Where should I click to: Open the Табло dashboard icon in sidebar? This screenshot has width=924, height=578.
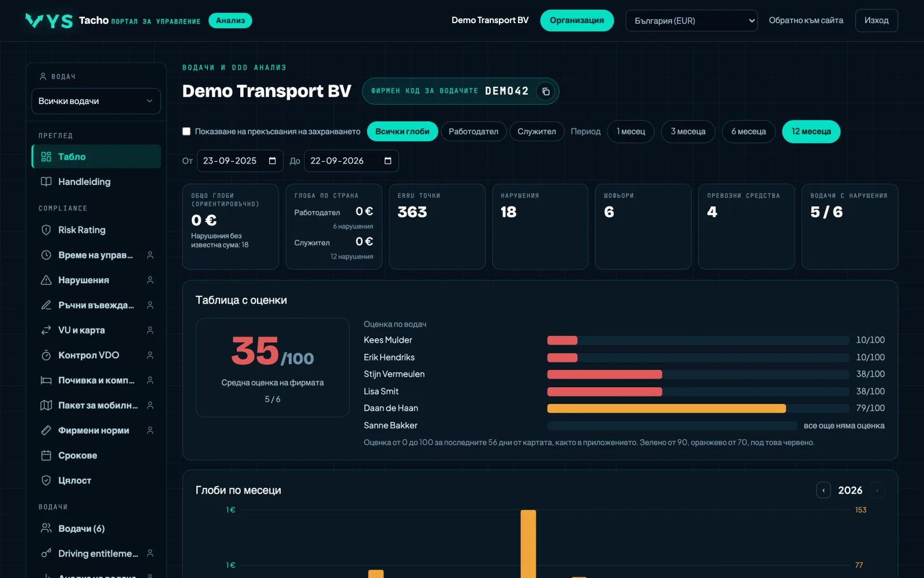click(x=46, y=157)
